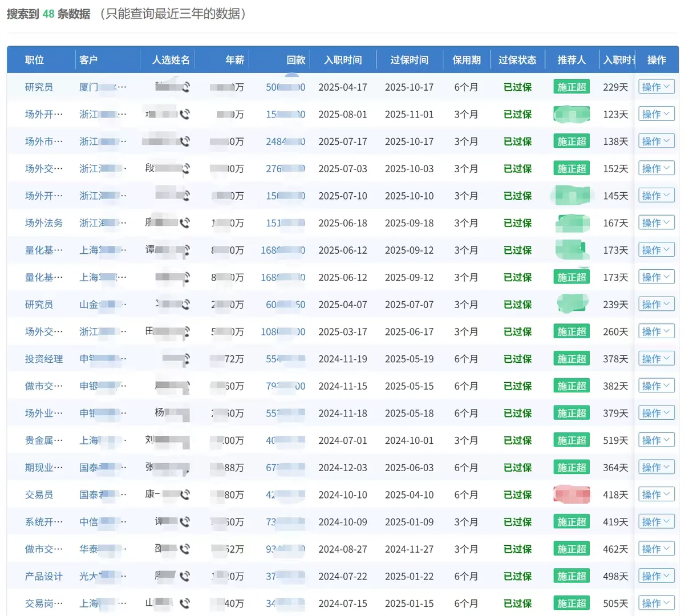693x616 pixels.
Task: Click the phone icon beside 康一 in 交易员 row
Action: tap(185, 495)
